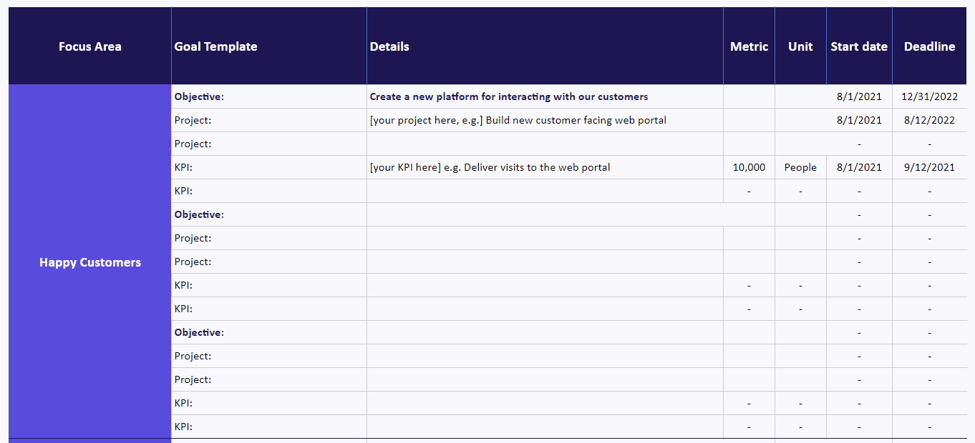Select the 'Build new customer facing web portal' cell
The height and width of the screenshot is (443, 975).
coord(545,120)
